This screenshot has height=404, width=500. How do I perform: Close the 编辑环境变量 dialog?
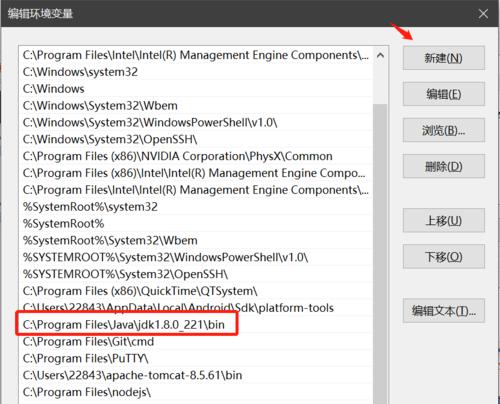coord(483,14)
